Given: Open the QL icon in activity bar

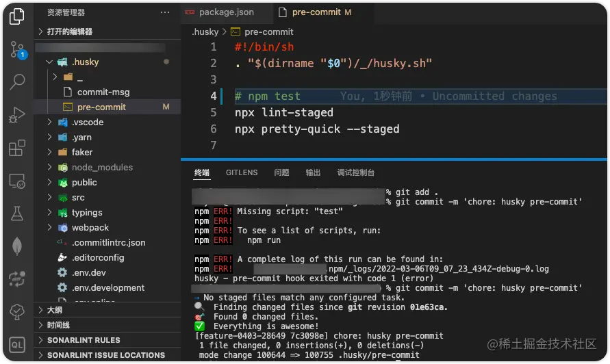Looking at the screenshot, I should click(17, 345).
